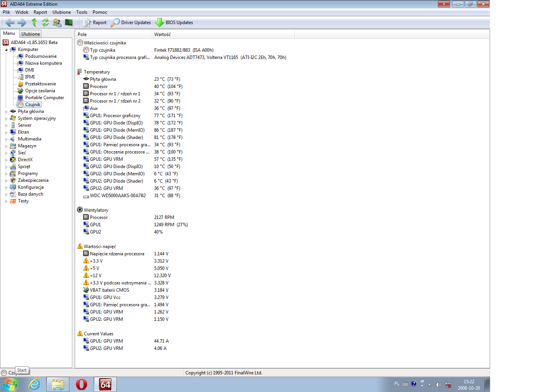Click the Current Values warning icon
Image resolution: width=549 pixels, height=392 pixels.
[x=80, y=333]
